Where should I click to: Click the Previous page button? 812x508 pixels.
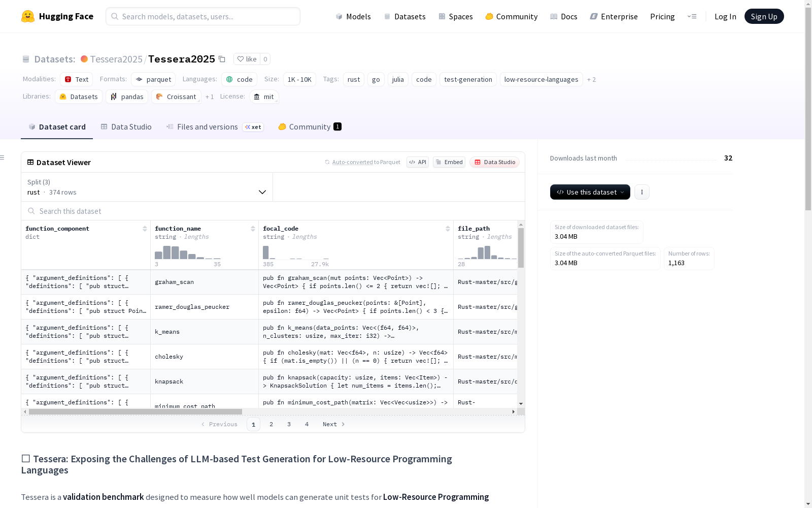coord(219,424)
